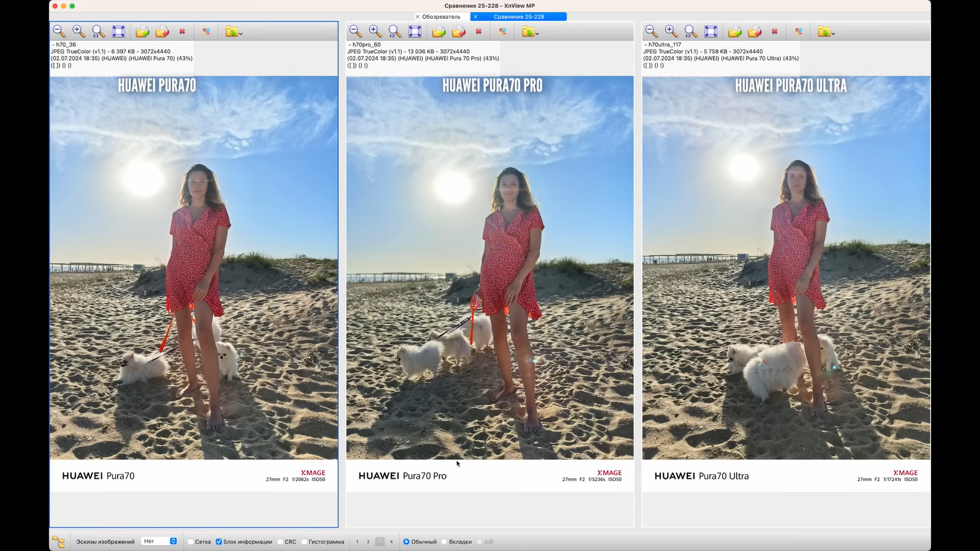980x551 pixels.
Task: Switch layout to 4 images
Action: (x=391, y=542)
